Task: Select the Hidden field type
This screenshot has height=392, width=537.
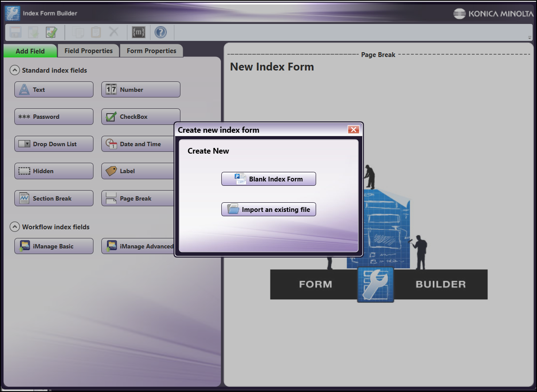Action: coord(53,171)
